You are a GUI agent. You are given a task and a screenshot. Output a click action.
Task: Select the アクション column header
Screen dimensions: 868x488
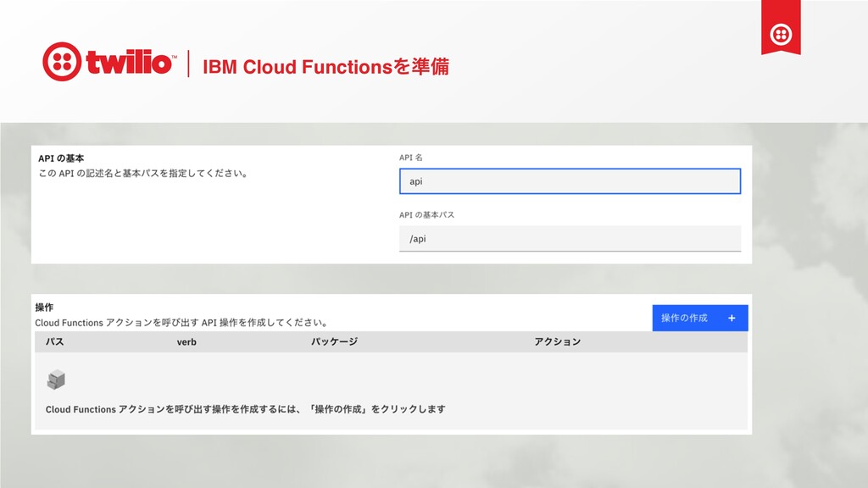(557, 341)
